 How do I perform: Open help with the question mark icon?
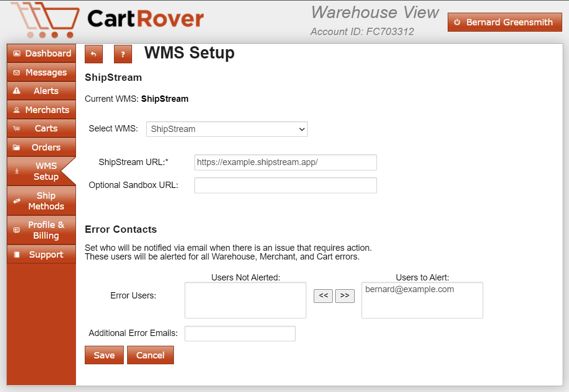pos(123,54)
